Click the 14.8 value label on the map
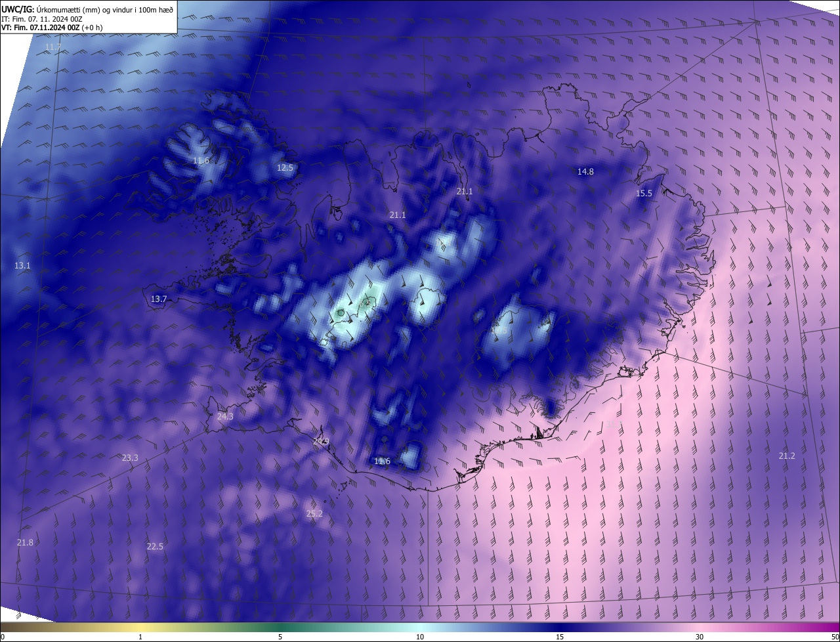 (585, 172)
